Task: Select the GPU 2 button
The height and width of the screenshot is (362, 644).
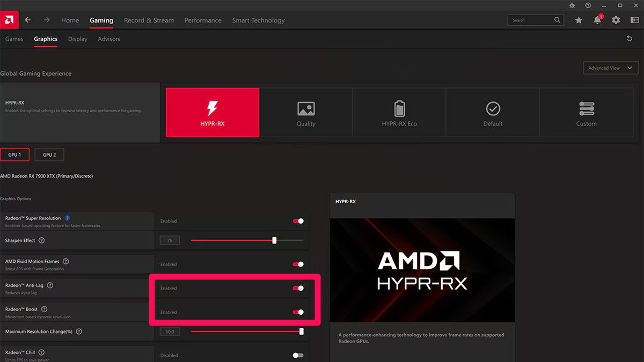Action: pyautogui.click(x=49, y=154)
